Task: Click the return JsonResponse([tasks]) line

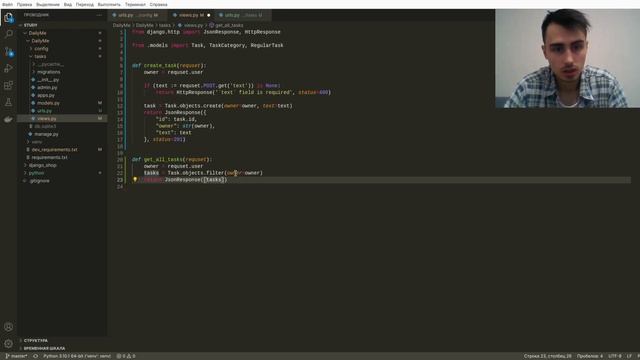Action: click(x=185, y=180)
